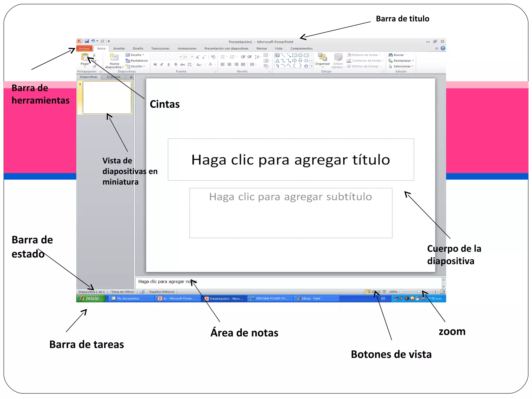The height and width of the screenshot is (399, 532).
Task: Click the Nueva diapositiva icon
Action: pyautogui.click(x=114, y=57)
